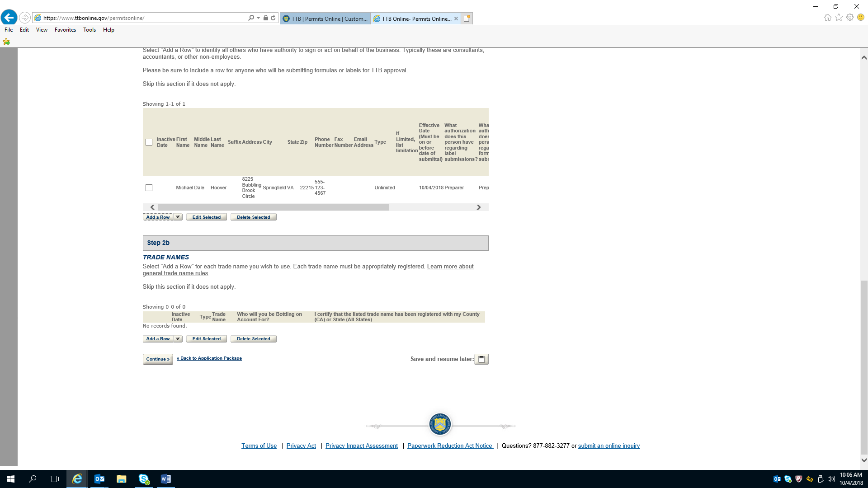
Task: Open browser Tools gear icon
Action: click(x=850, y=18)
